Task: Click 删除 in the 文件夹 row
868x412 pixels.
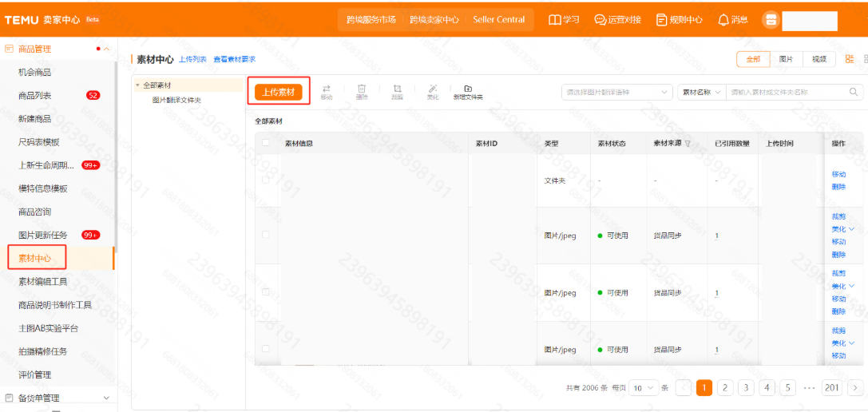Action: 838,187
